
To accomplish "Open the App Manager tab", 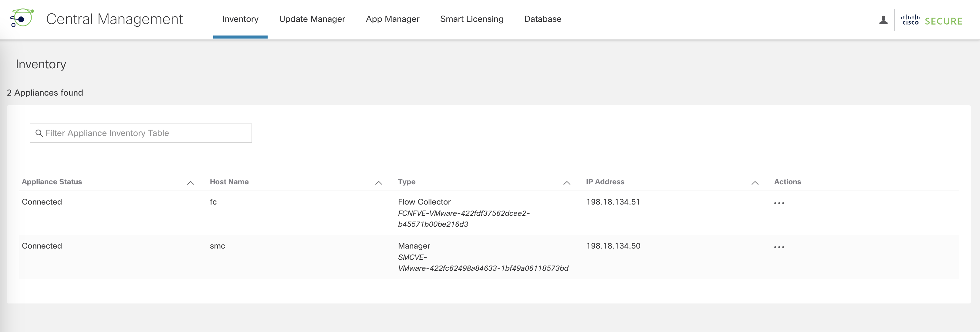I will point(392,19).
